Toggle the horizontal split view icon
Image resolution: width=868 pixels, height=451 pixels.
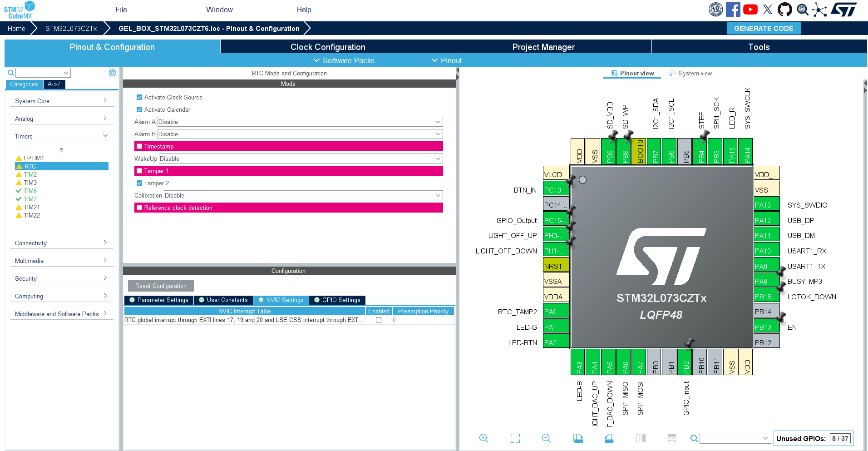(x=672, y=438)
